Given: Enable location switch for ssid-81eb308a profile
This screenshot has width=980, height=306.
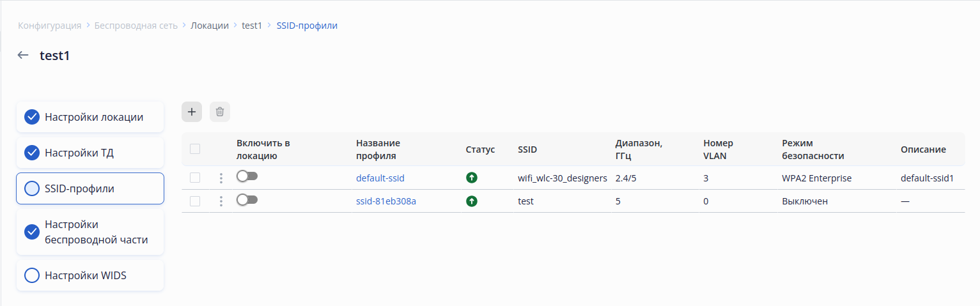Looking at the screenshot, I should tap(247, 200).
